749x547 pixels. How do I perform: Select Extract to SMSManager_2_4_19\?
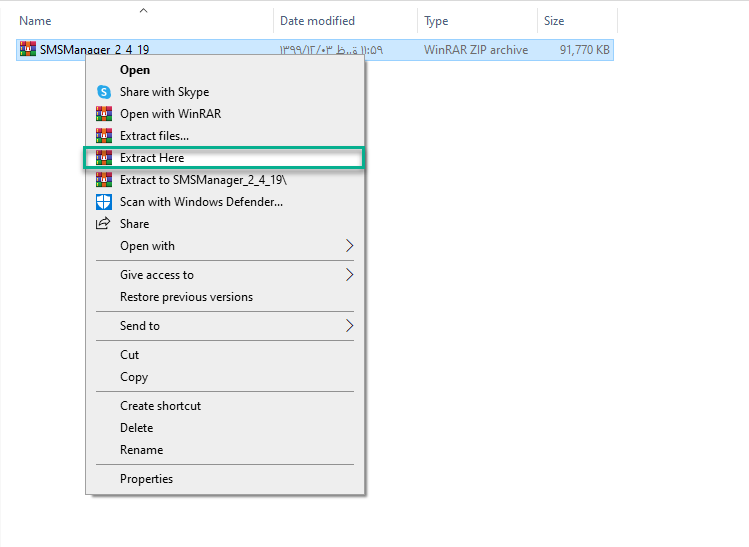(x=225, y=180)
